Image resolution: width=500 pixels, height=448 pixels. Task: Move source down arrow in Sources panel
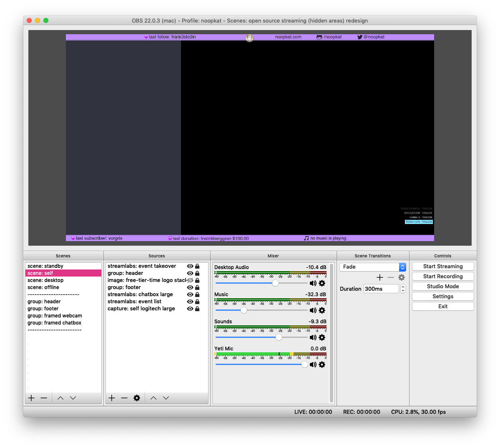click(166, 398)
